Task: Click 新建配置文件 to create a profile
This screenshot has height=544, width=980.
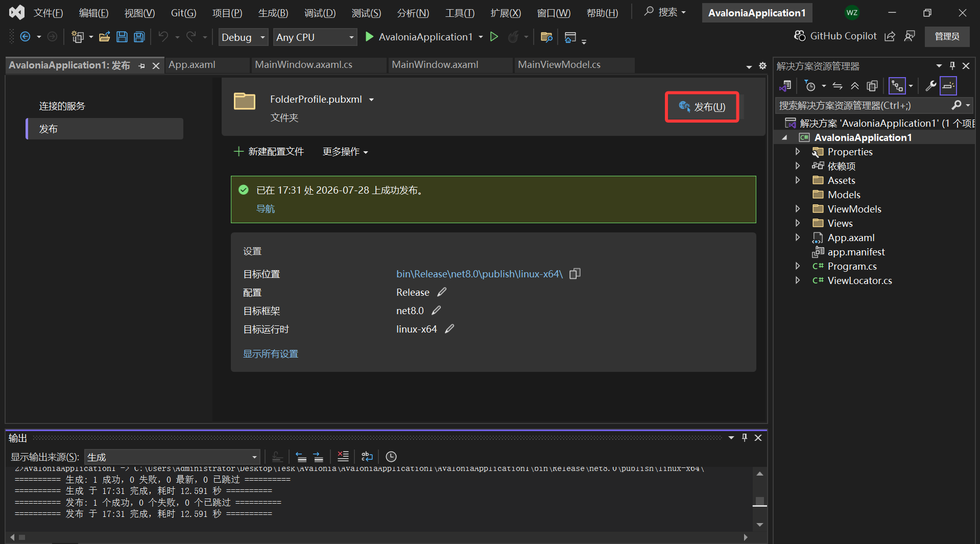Action: [269, 152]
